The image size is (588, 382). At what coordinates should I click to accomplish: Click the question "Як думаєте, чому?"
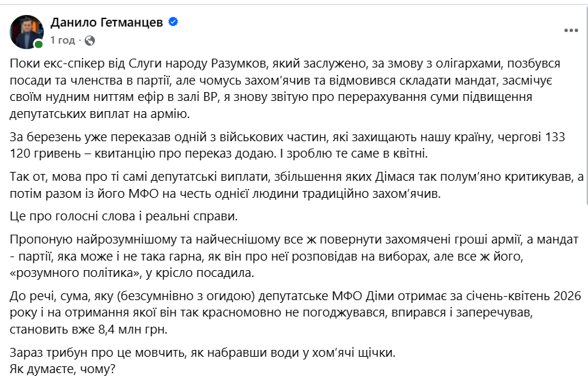click(x=61, y=370)
